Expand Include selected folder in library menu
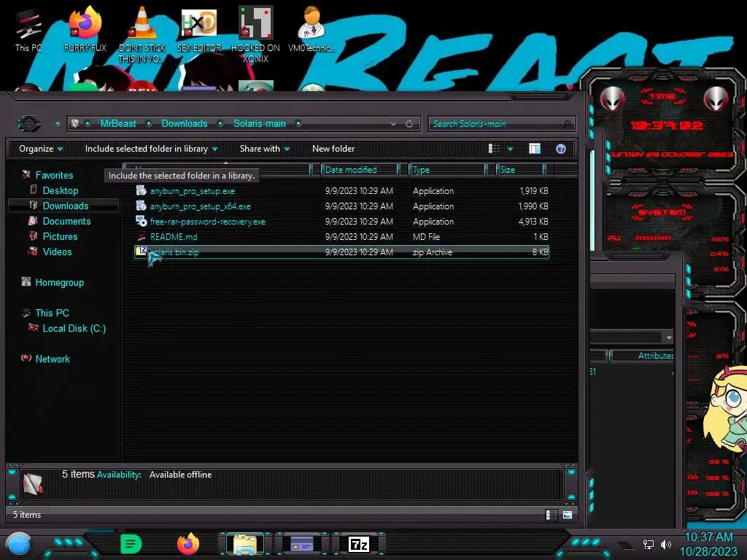This screenshot has height=560, width=747. tap(152, 149)
